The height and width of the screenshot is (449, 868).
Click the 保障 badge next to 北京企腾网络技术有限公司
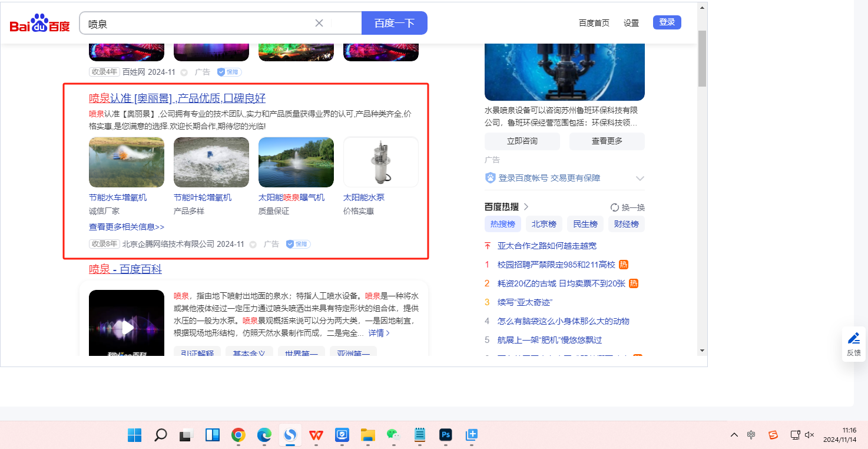click(x=298, y=244)
